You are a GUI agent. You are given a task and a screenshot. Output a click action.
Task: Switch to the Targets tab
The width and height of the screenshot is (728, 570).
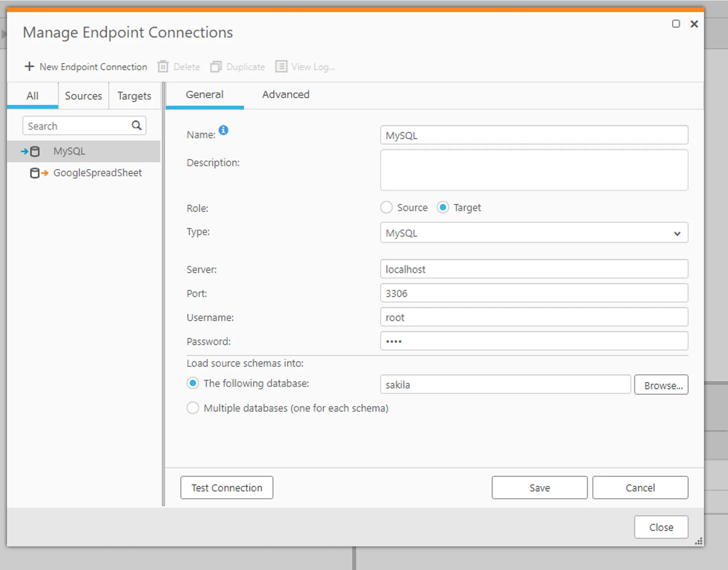[134, 96]
